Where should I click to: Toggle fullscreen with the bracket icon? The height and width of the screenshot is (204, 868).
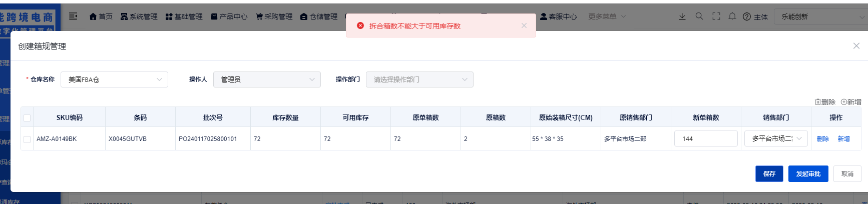coord(716,16)
